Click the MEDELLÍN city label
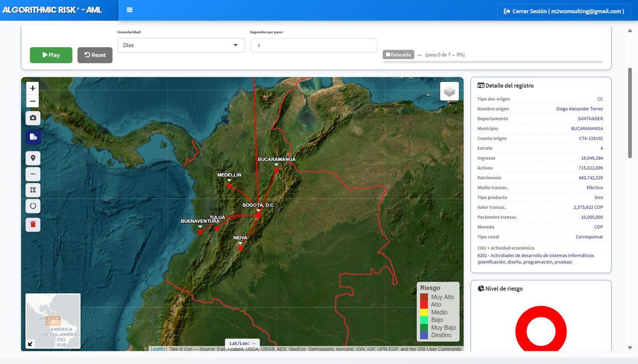 pos(229,175)
